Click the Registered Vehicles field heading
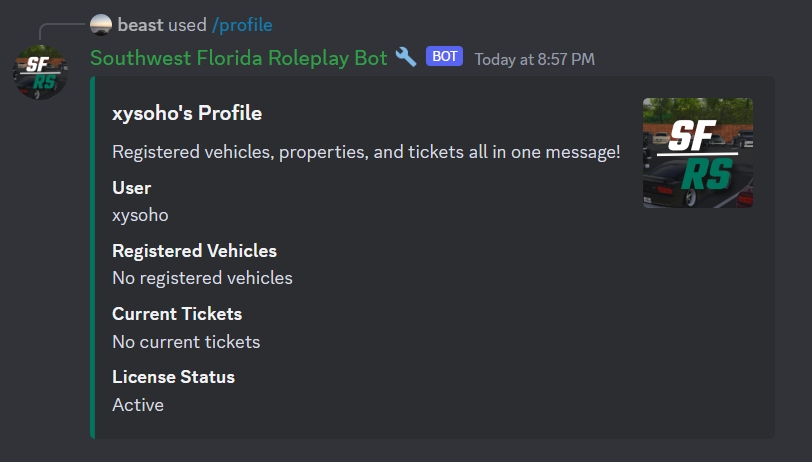Screen dimensions: 812x462 tap(194, 251)
